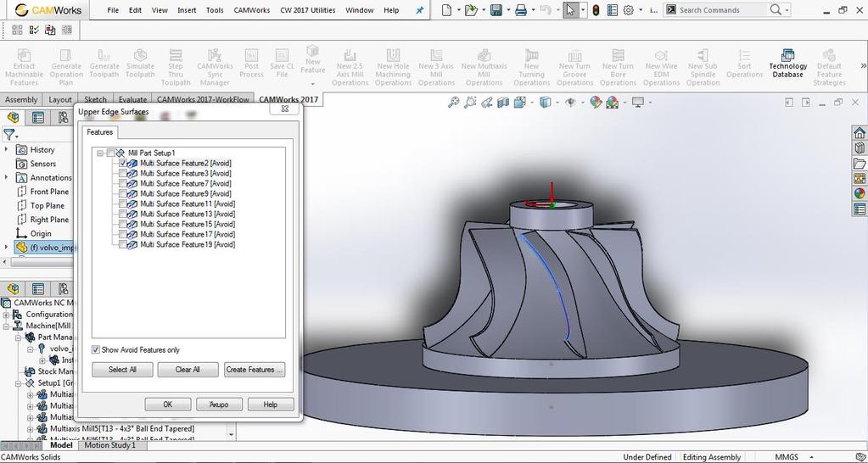Click the Άκυρο cancel button

[x=219, y=404]
